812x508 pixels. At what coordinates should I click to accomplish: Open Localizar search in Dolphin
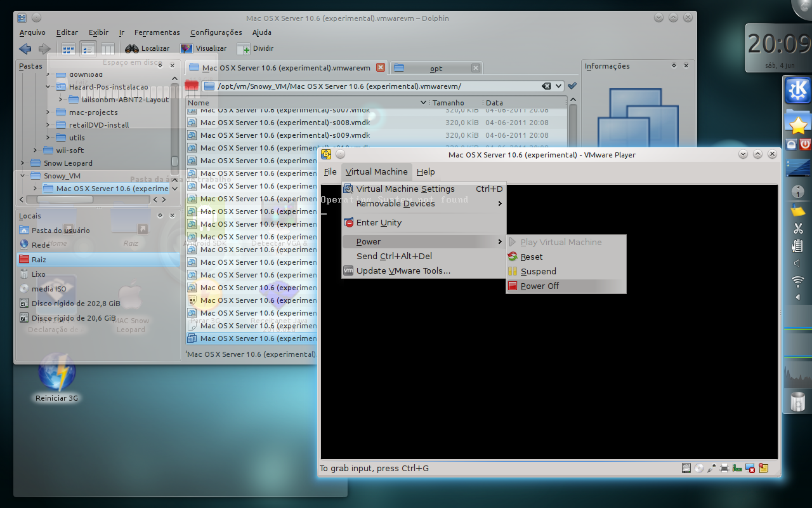click(x=148, y=48)
